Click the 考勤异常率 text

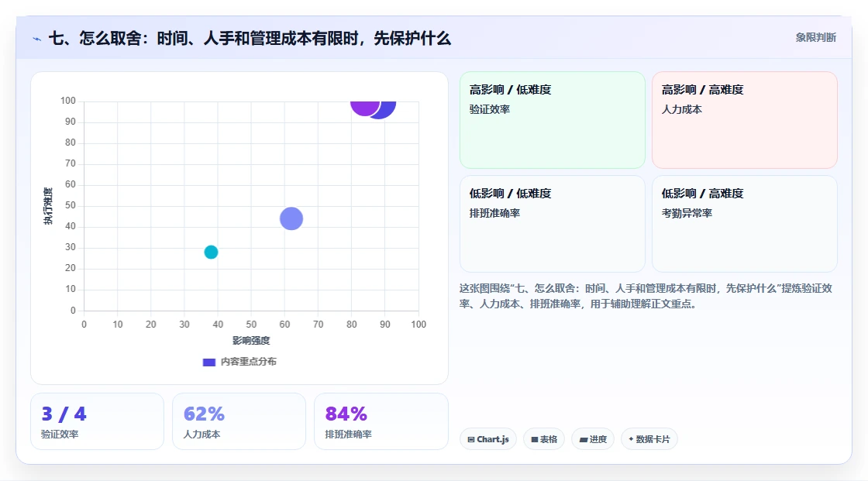click(687, 213)
